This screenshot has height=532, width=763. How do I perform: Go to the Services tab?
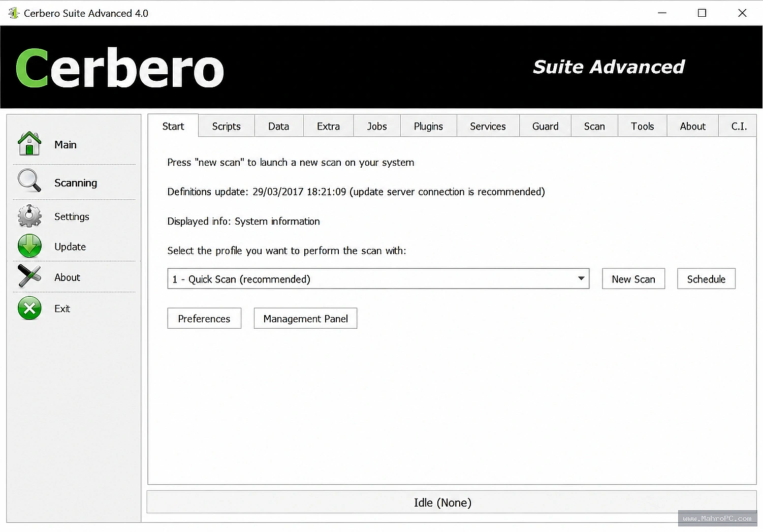tap(488, 126)
